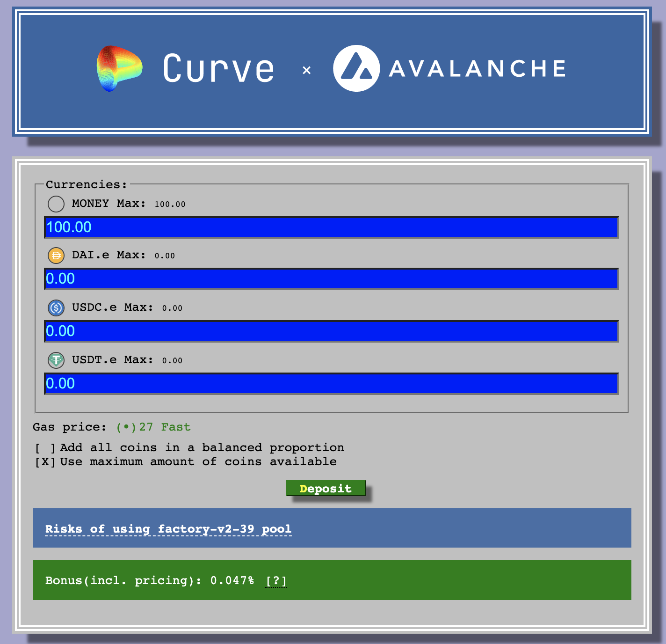Click the Gas price: label

(70, 427)
